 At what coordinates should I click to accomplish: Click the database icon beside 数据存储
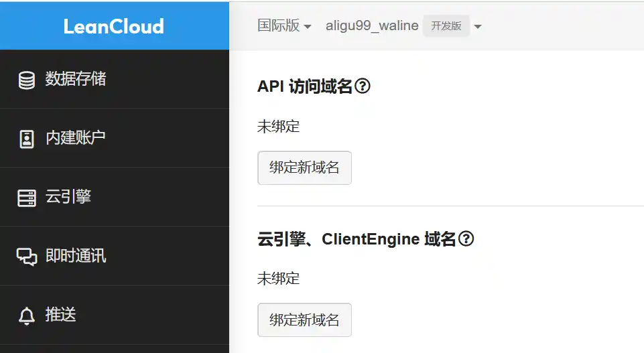27,80
